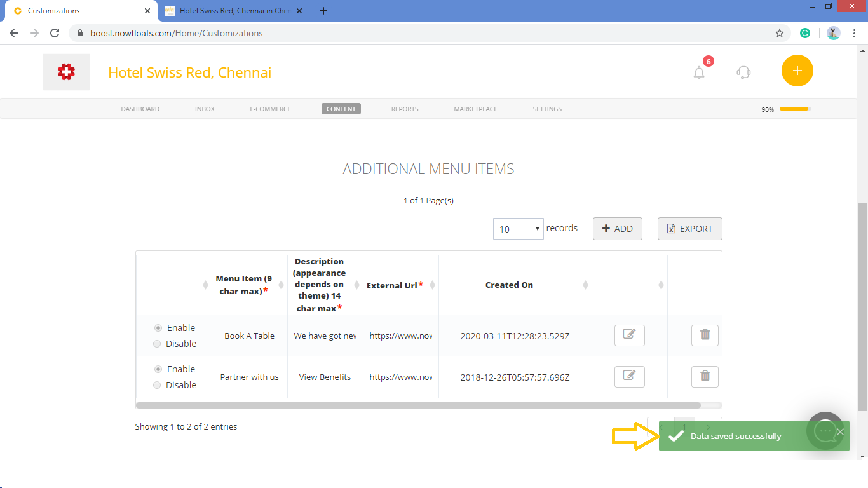Open the MARKETPLACE menu
Image resolution: width=868 pixels, height=488 pixels.
pyautogui.click(x=476, y=109)
